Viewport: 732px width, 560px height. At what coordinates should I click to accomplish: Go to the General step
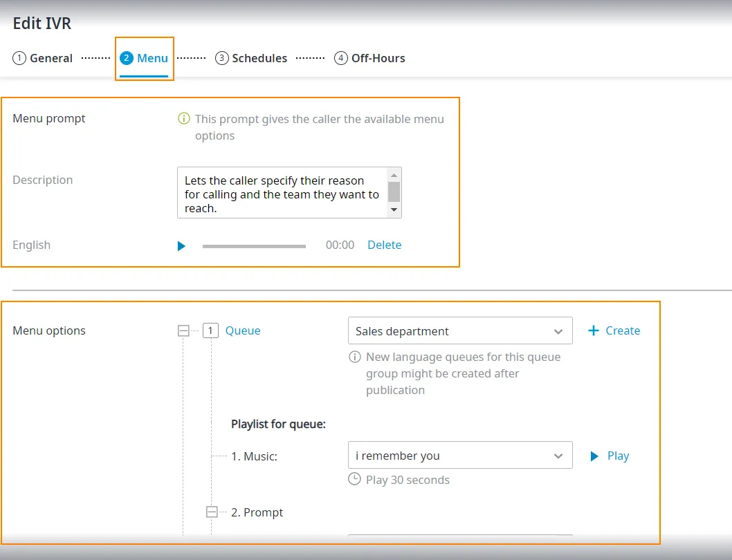click(x=42, y=58)
